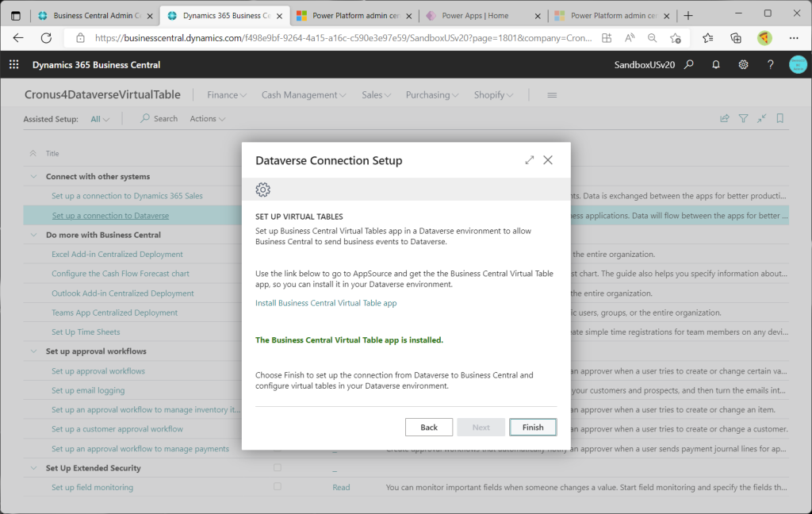Open the Dynamics 365 app launcher waffle
The image size is (812, 514).
14,64
